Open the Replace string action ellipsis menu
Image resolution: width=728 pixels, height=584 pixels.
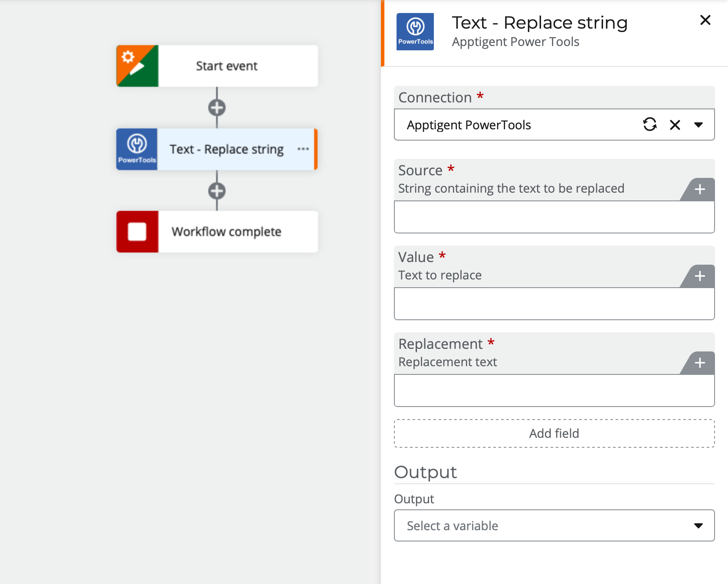pos(303,149)
